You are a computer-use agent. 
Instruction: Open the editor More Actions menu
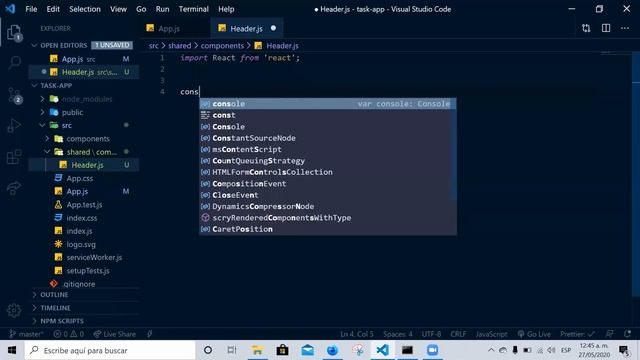[625, 28]
